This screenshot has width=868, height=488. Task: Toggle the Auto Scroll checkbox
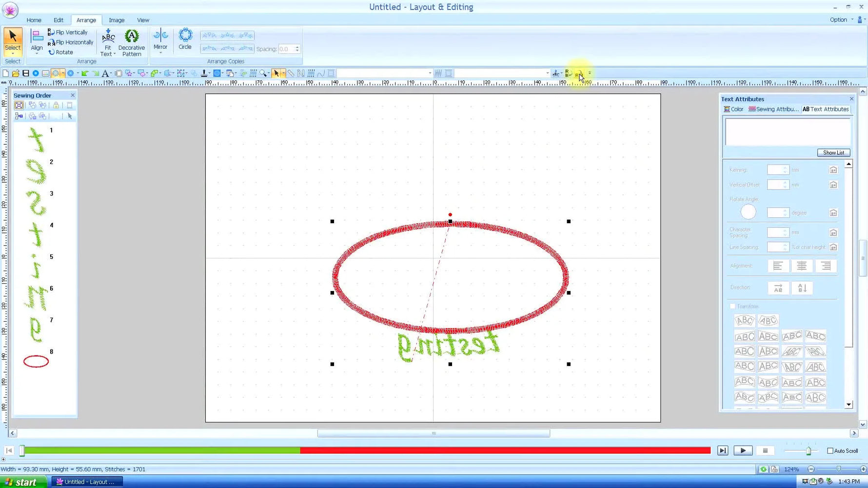[830, 450]
